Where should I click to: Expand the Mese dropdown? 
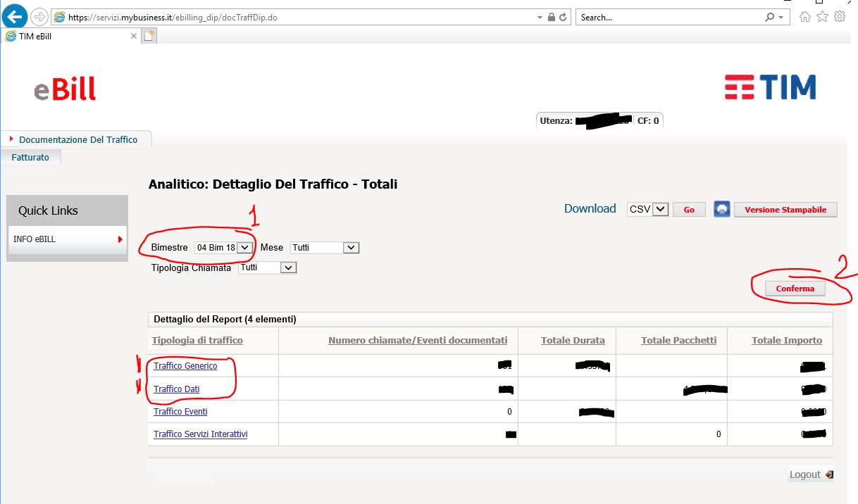(x=325, y=248)
